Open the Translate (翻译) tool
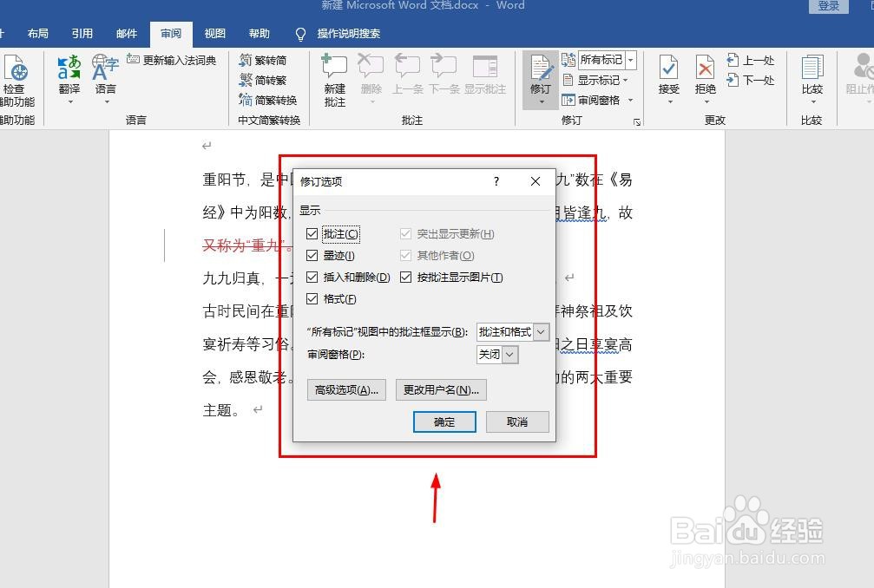The height and width of the screenshot is (588, 874). point(68,76)
